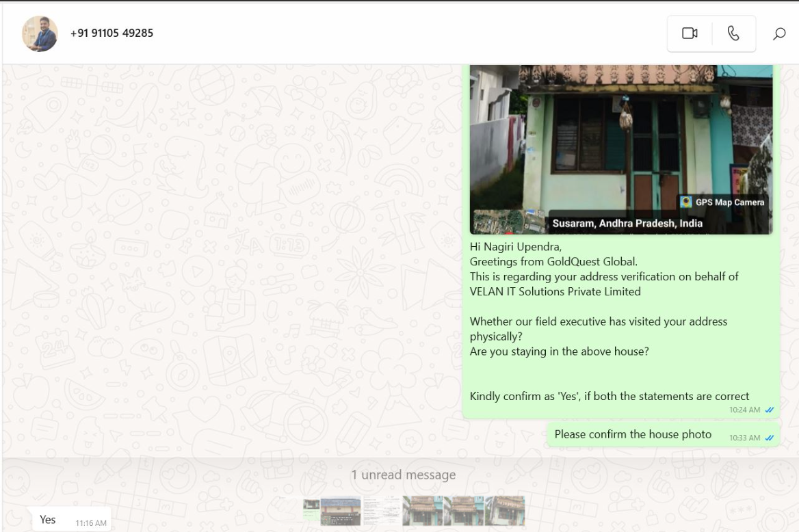Open the contact's profile picture
Viewport: 799px width, 532px height.
(x=40, y=34)
